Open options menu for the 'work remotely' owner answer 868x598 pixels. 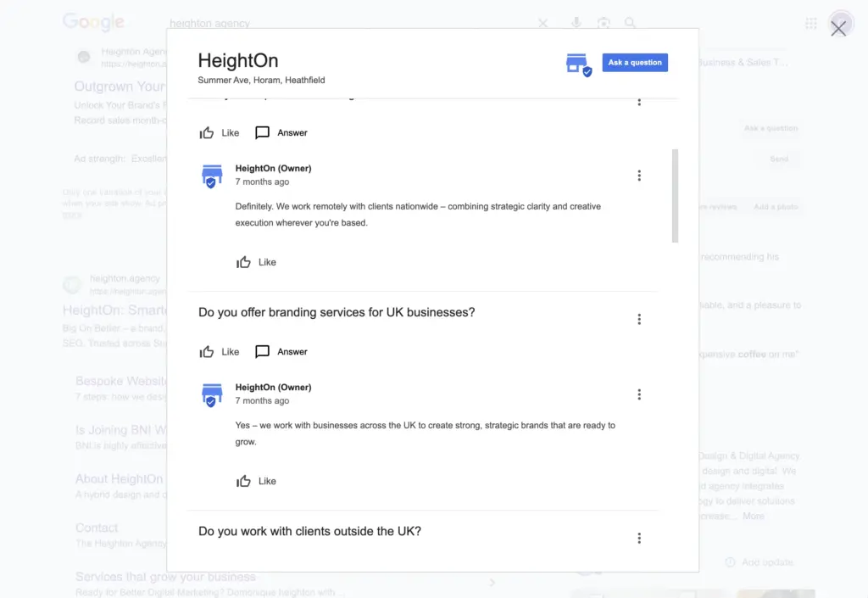coord(639,176)
